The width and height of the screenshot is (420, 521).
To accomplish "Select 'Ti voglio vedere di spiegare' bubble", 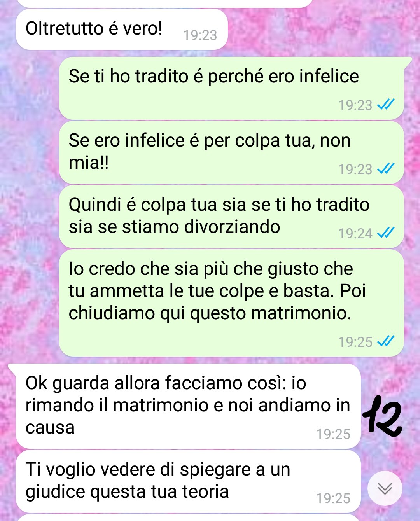I will (x=188, y=481).
